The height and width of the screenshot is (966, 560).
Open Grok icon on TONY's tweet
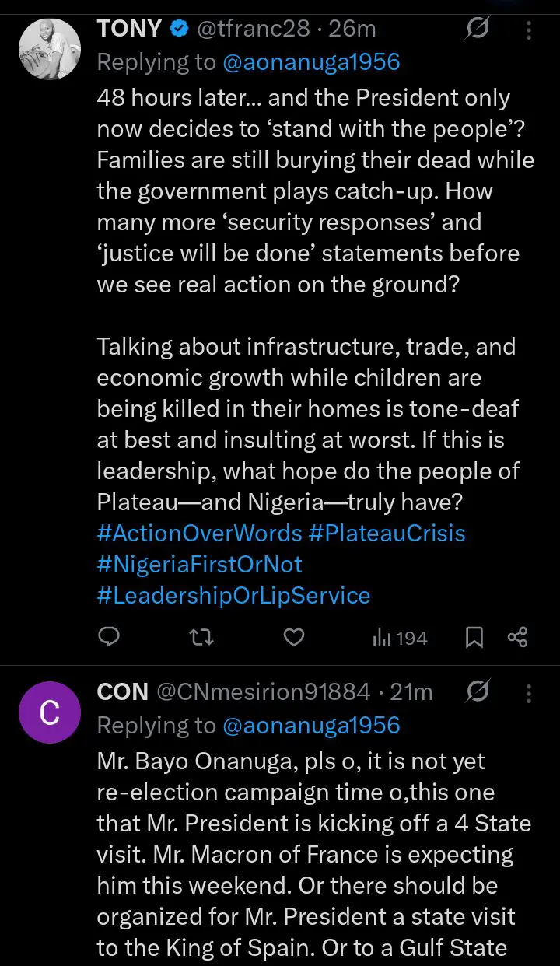[477, 30]
